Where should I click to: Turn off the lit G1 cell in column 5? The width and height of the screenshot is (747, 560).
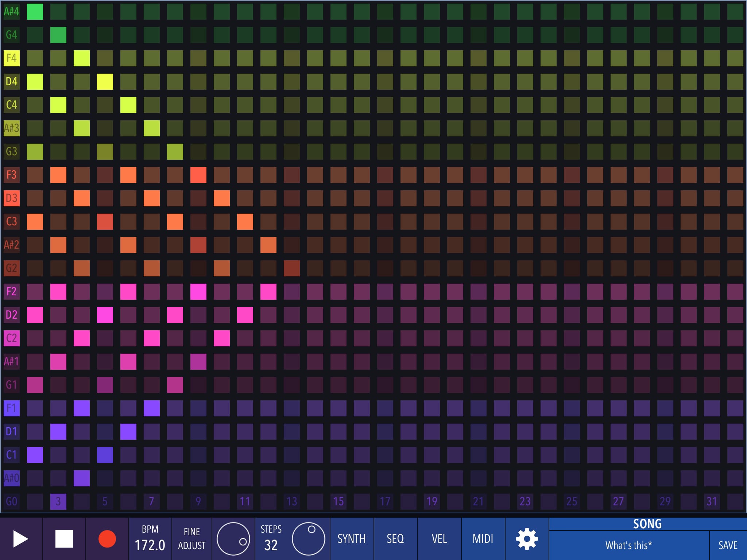point(105,385)
